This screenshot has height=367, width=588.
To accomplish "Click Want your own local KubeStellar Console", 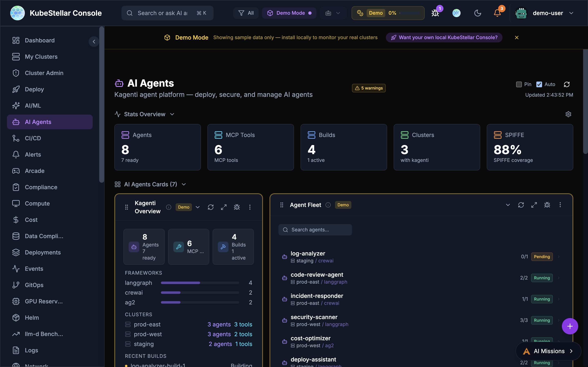I will point(444,37).
